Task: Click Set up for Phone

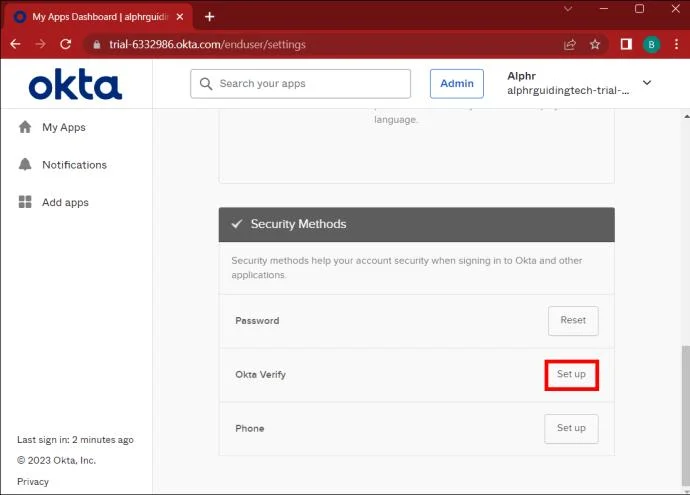Action: [571, 428]
